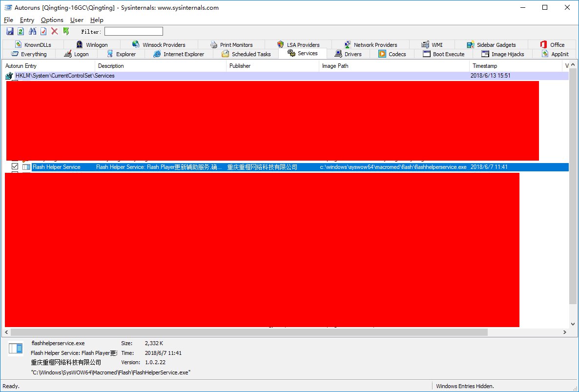
Task: Switch to the Scheduled Tasks tab
Action: (246, 54)
